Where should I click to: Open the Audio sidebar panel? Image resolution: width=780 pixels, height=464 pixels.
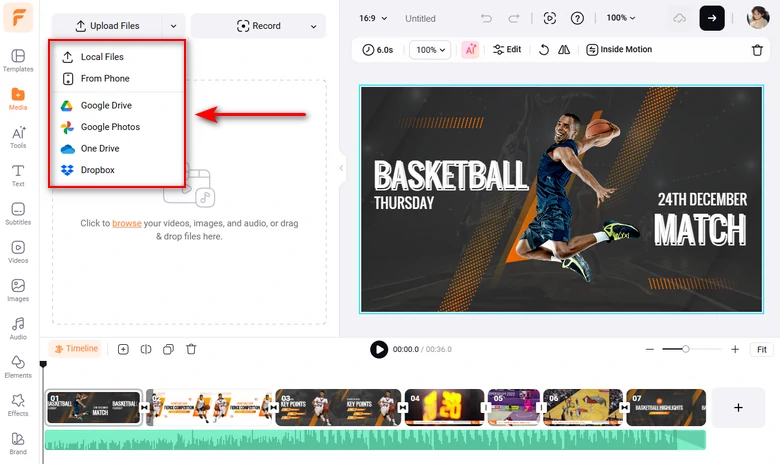(x=18, y=328)
